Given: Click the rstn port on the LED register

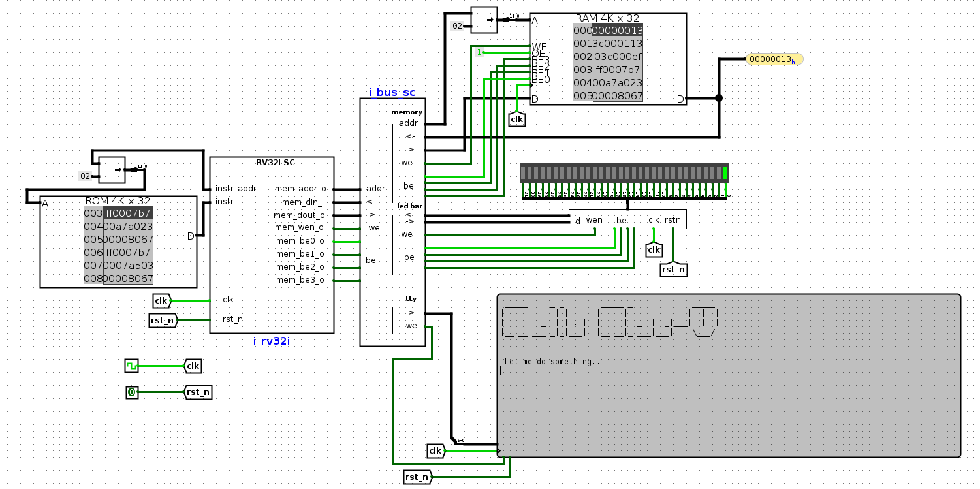Looking at the screenshot, I should click(x=673, y=219).
